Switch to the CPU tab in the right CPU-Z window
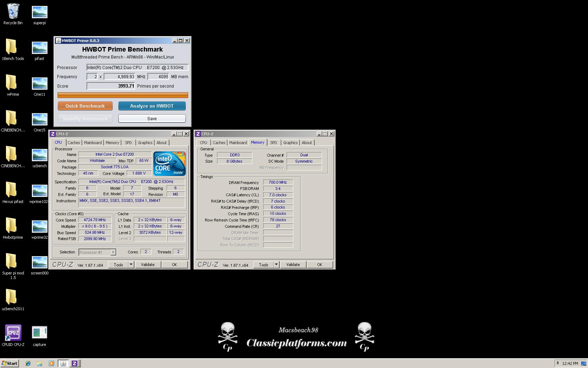 (203, 143)
